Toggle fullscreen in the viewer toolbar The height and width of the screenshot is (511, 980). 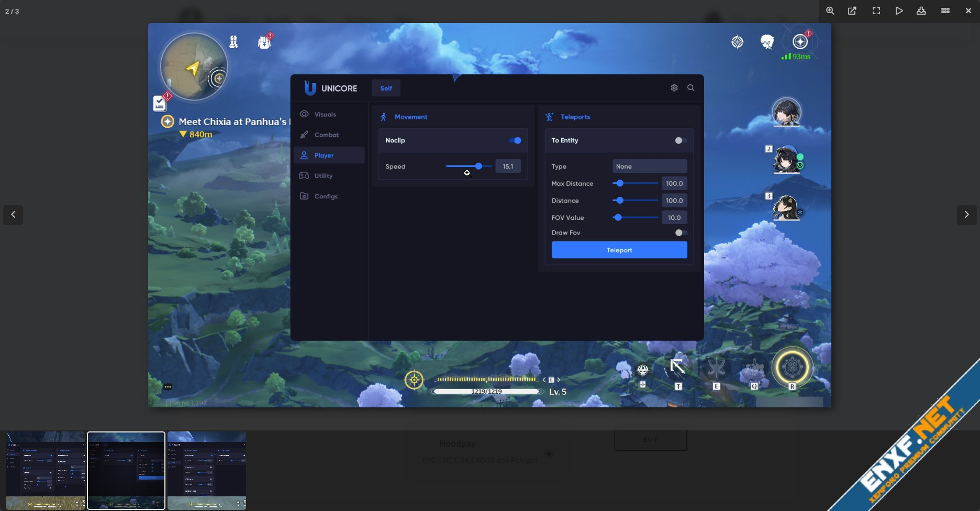876,11
